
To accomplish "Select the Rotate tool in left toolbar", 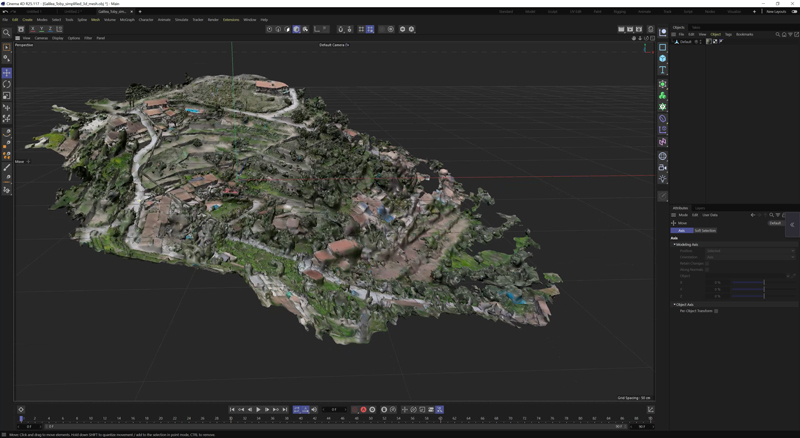I will [7, 85].
